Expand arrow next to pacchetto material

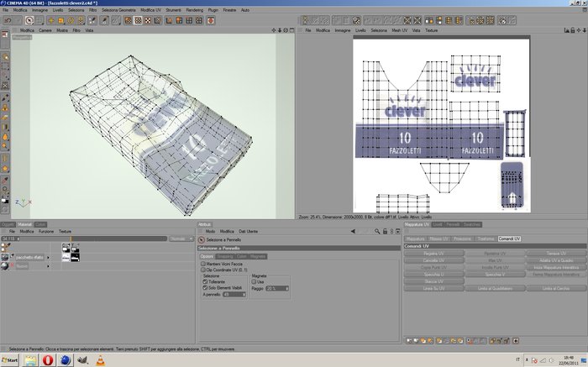click(x=48, y=258)
